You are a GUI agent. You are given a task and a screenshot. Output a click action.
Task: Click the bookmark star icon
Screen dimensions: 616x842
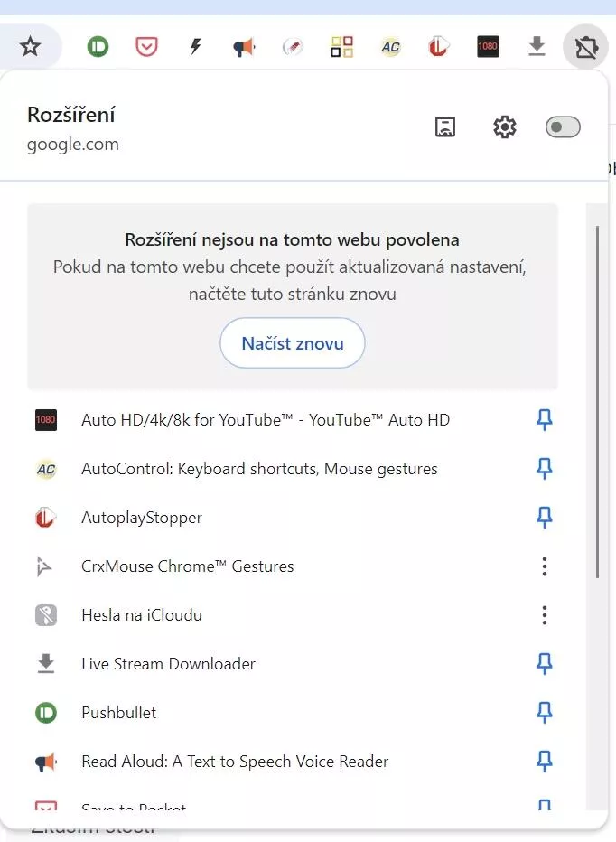click(x=30, y=46)
